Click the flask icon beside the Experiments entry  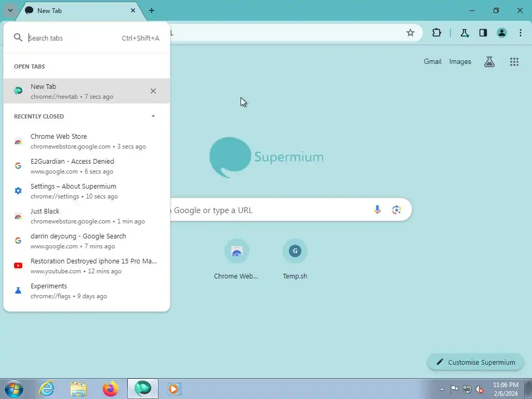(x=18, y=290)
